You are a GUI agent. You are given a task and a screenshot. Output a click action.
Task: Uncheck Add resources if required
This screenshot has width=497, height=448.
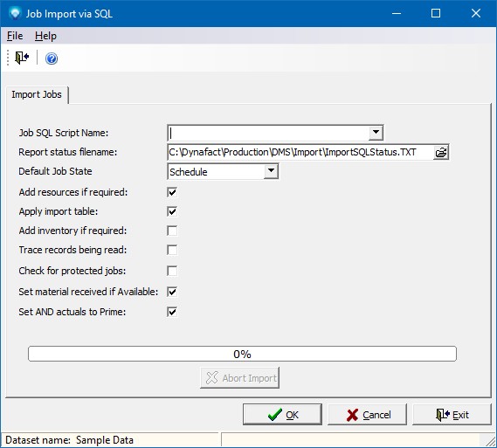pos(172,192)
